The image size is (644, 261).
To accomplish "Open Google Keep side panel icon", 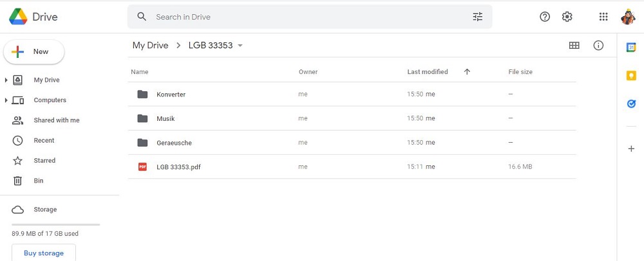I will [631, 76].
